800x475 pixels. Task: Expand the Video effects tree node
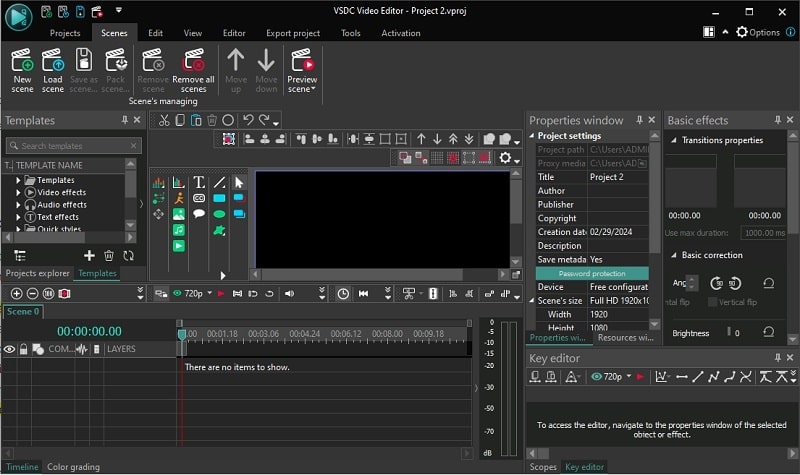18,192
